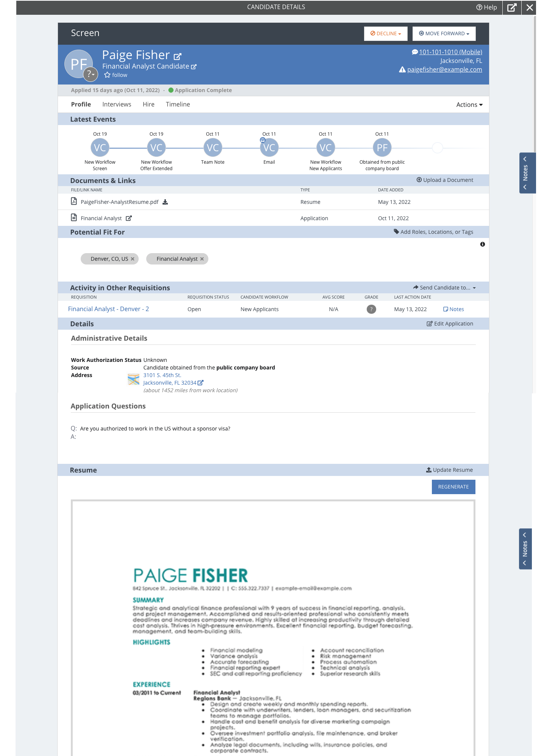
Task: Switch to the Hire tab
Action: 149,104
